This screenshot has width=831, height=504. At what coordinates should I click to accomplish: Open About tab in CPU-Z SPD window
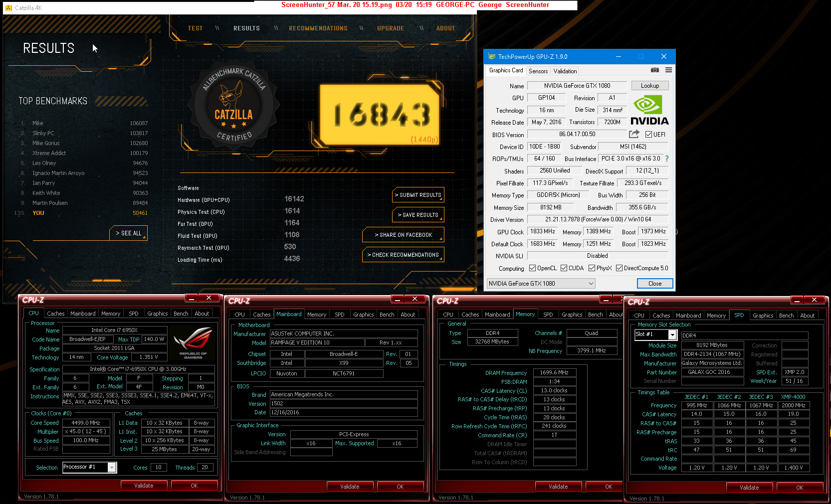coord(808,316)
